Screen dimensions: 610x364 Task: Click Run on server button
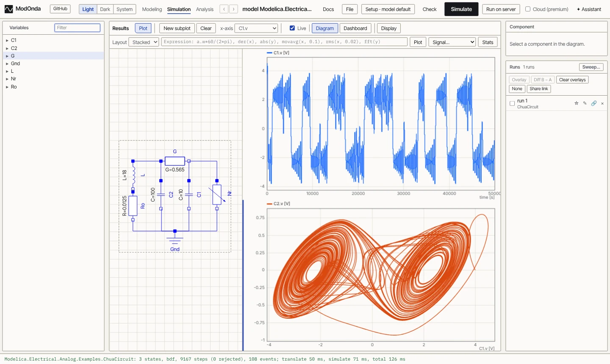click(x=501, y=9)
